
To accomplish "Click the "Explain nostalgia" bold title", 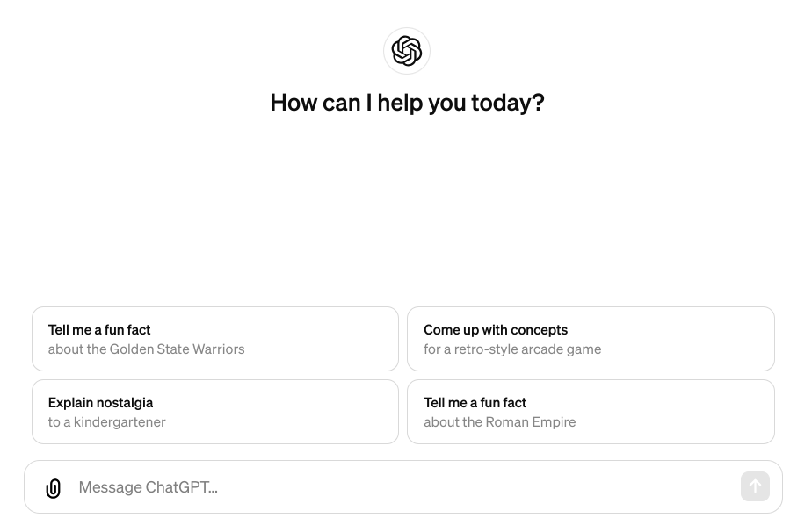I will click(x=101, y=403).
